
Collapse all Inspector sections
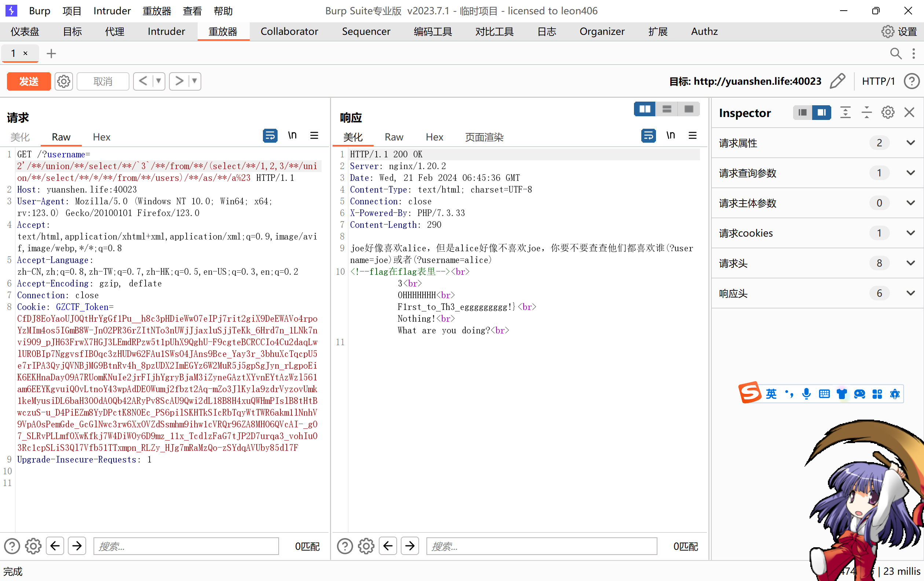[866, 113]
